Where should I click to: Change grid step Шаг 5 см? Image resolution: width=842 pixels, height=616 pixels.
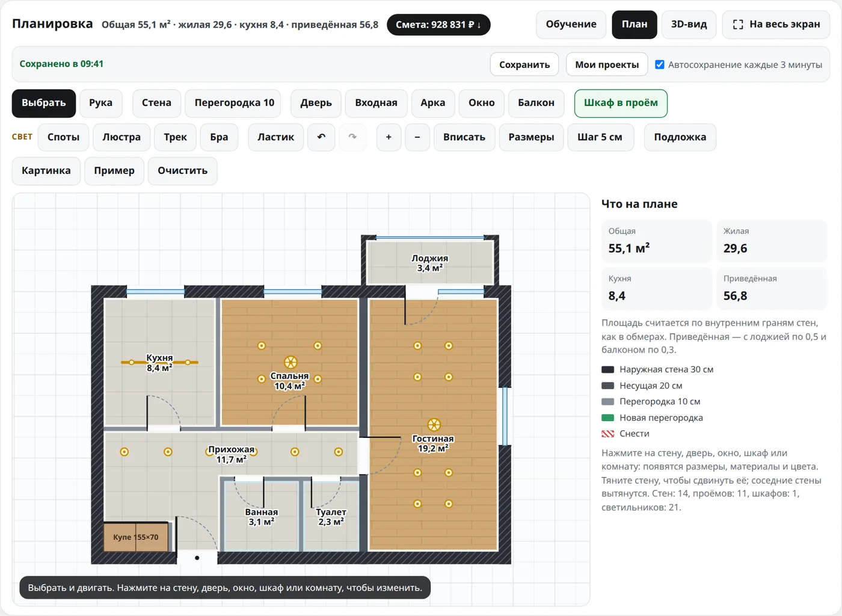pyautogui.click(x=600, y=137)
